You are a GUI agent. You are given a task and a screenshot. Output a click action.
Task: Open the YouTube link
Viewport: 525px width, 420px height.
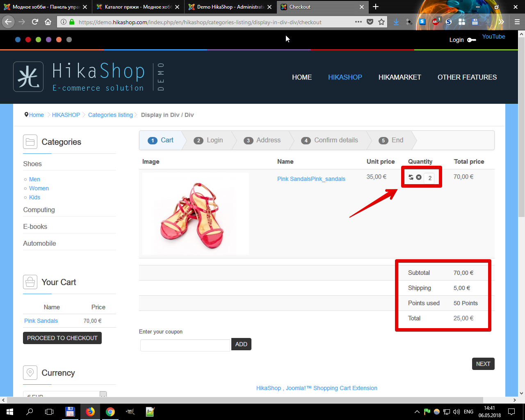pyautogui.click(x=493, y=37)
